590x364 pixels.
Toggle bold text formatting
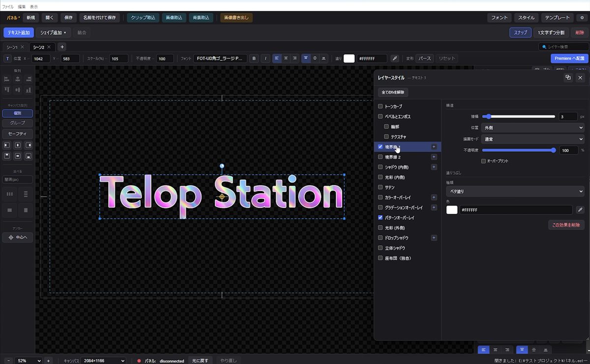[254, 58]
